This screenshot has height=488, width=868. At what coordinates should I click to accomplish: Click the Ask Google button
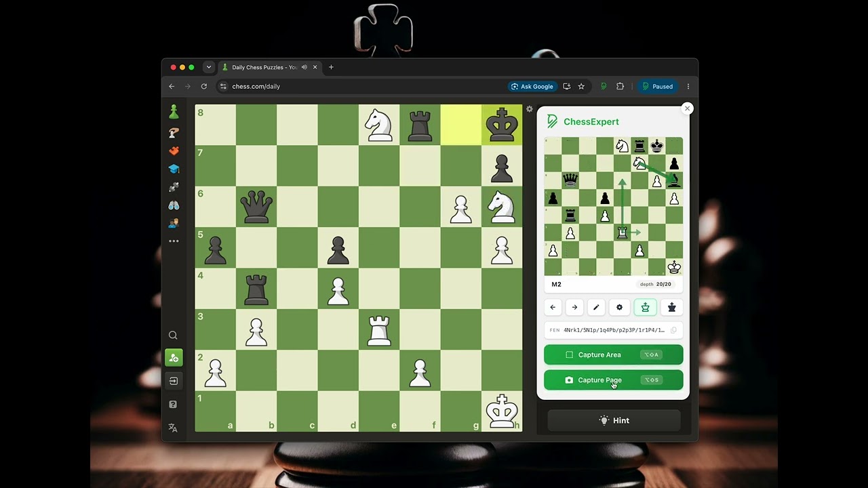point(532,86)
